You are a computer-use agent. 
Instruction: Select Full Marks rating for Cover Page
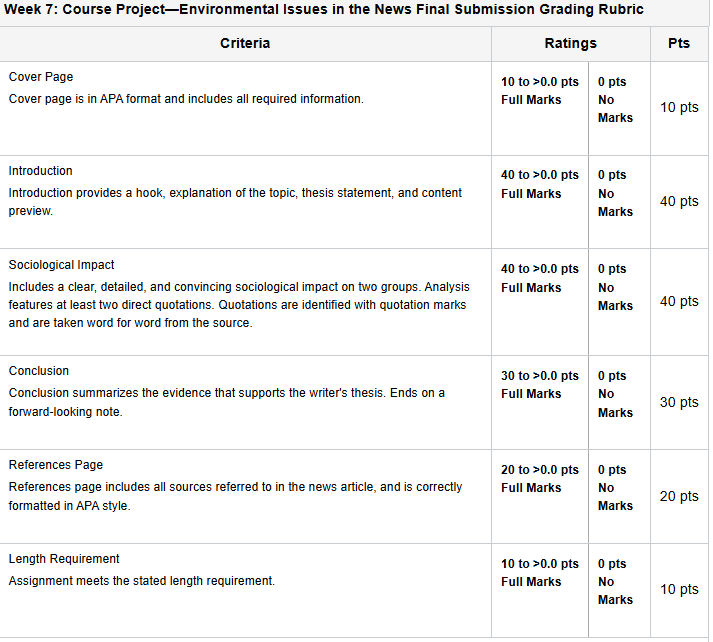pos(540,109)
